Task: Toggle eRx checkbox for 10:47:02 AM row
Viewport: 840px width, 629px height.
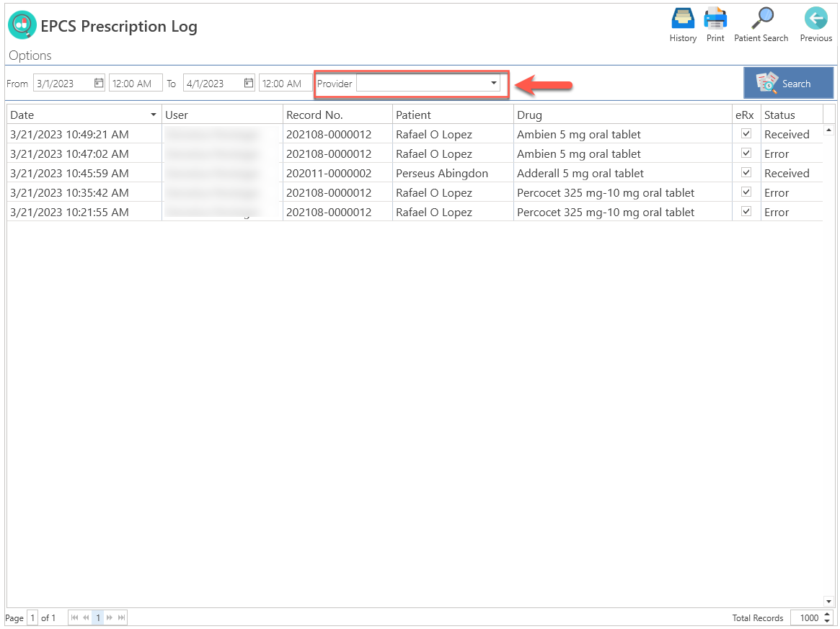Action: click(x=746, y=153)
